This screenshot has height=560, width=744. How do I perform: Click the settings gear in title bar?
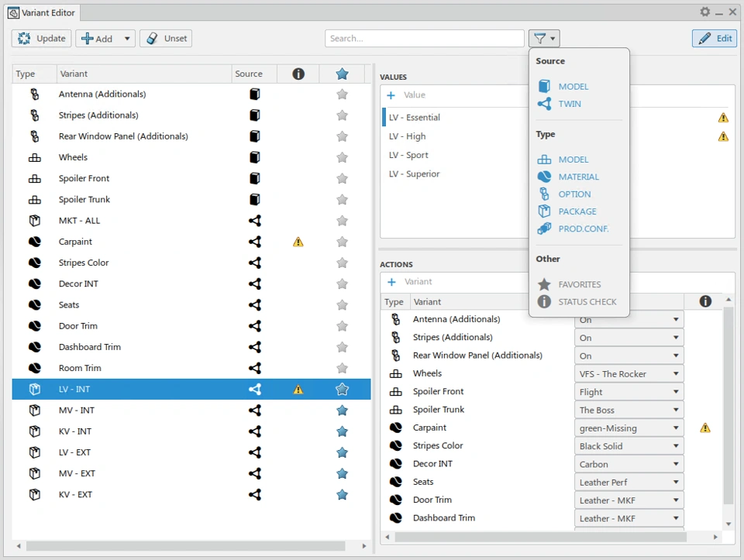(705, 12)
